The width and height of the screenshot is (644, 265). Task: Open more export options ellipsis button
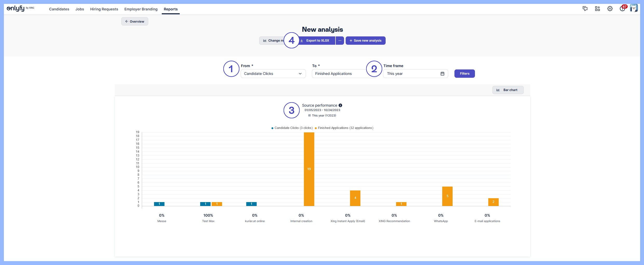coord(340,41)
